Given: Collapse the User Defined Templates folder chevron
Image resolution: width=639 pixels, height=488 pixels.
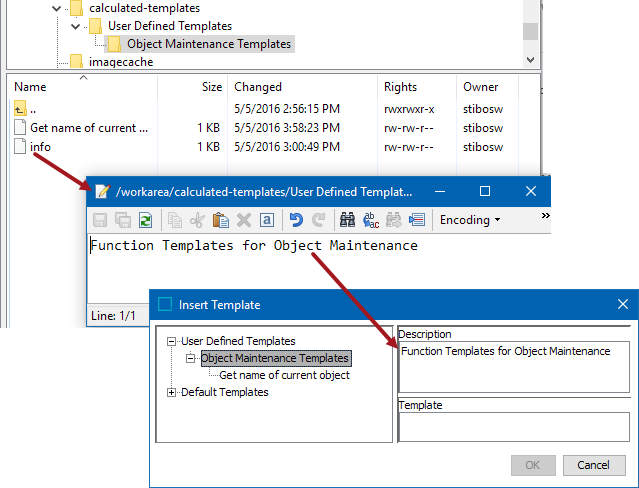Looking at the screenshot, I should 75,26.
